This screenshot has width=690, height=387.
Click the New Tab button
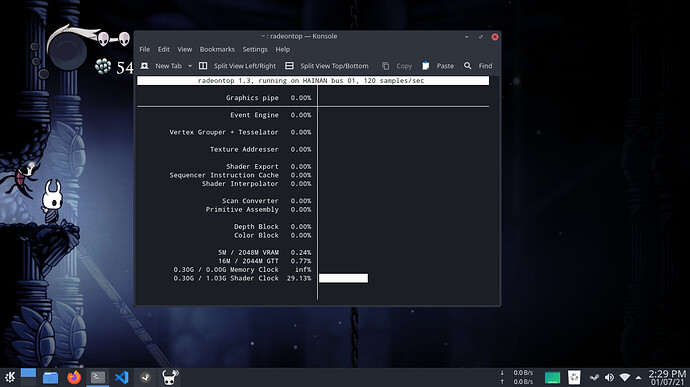[168, 66]
